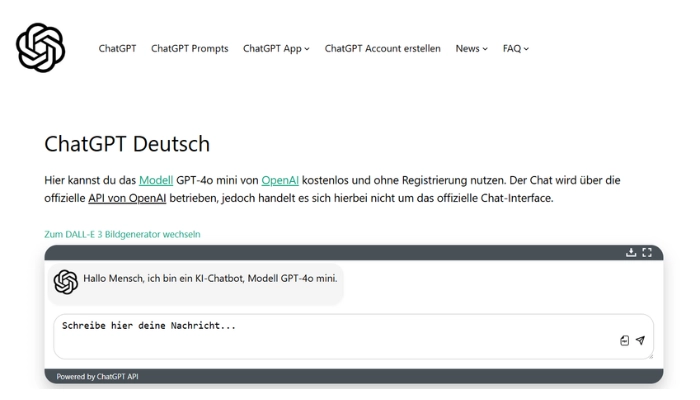The height and width of the screenshot is (400, 700).
Task: Click the chatbot avatar icon in greeting
Action: click(x=66, y=282)
